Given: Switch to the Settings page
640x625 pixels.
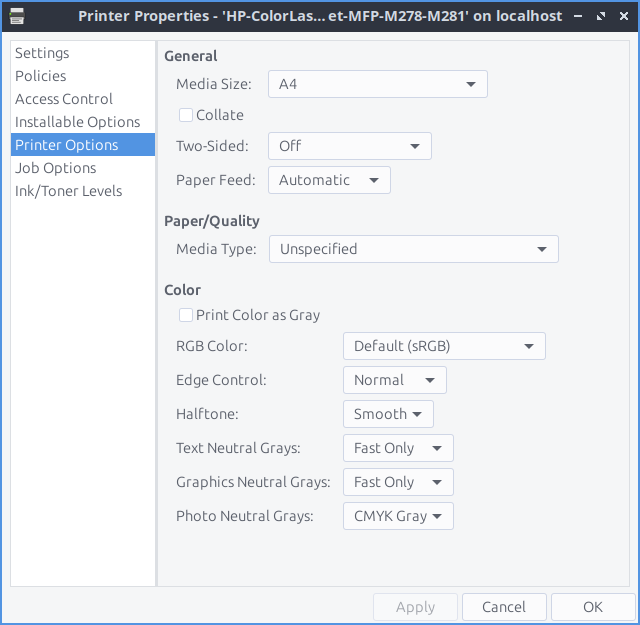Looking at the screenshot, I should [42, 53].
